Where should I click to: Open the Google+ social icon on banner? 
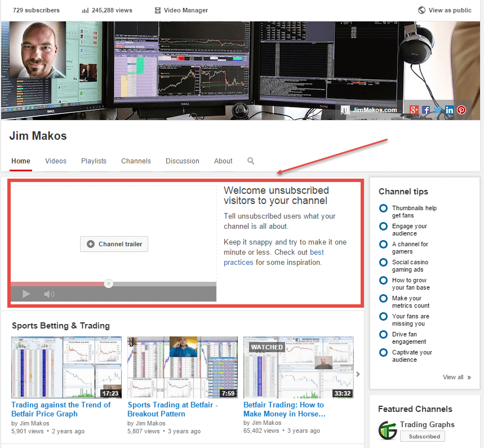[414, 110]
